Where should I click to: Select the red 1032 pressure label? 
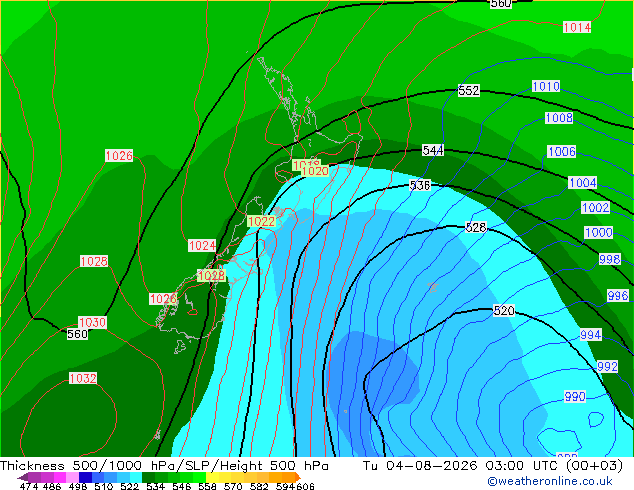tap(83, 378)
